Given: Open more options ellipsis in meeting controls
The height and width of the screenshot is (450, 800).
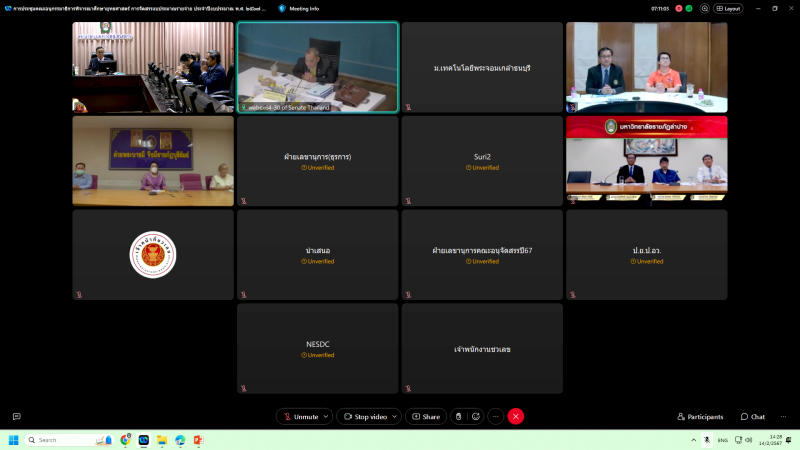Looking at the screenshot, I should (495, 416).
